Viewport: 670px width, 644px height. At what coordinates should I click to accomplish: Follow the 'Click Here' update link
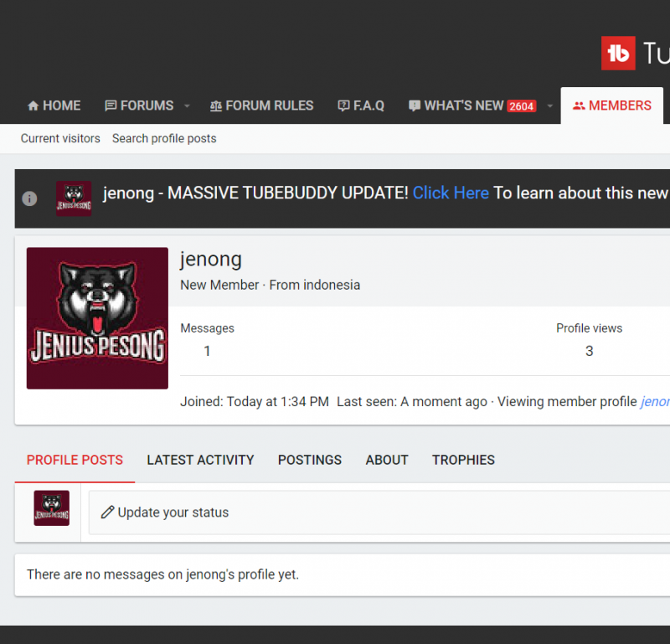451,193
